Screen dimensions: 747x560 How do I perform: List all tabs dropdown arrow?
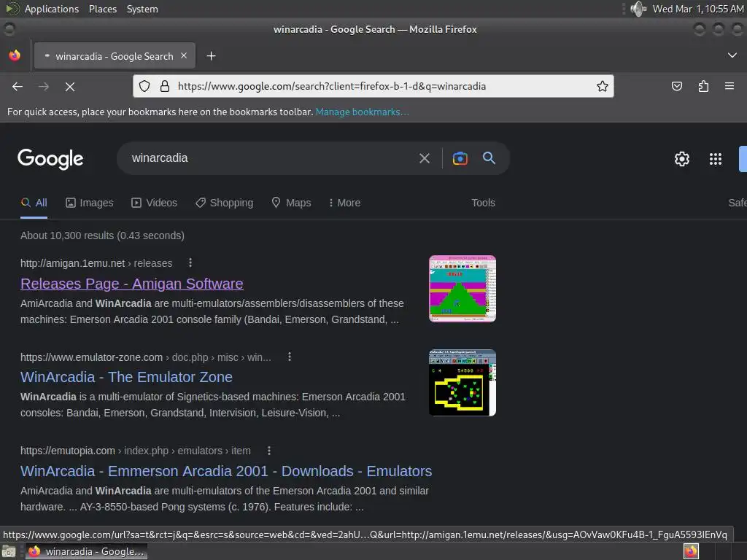(732, 55)
